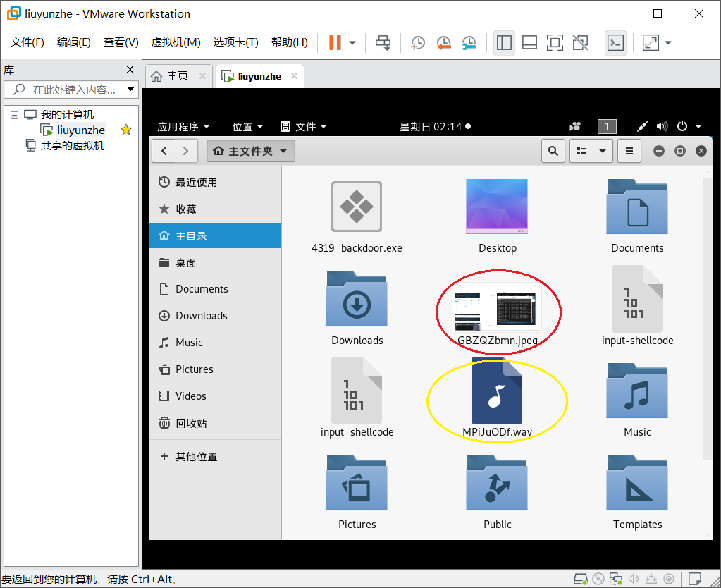
Task: Select the GBZQZbmn.jpeg image thumbnail
Action: point(497,307)
